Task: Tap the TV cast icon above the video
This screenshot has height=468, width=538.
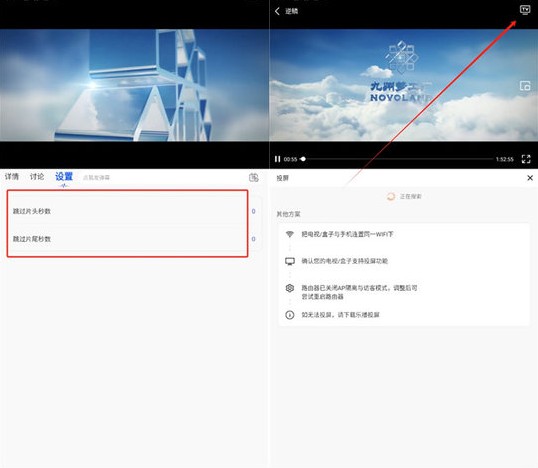Action: coord(525,10)
